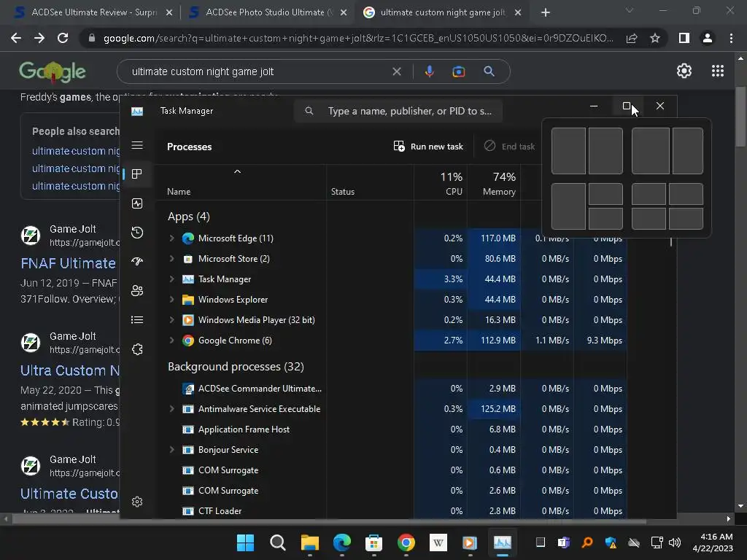The width and height of the screenshot is (747, 560).
Task: Click Google Lens image search icon
Action: point(458,71)
